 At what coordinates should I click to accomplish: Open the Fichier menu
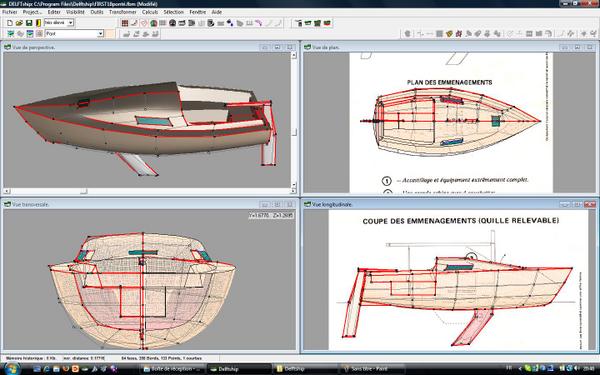[10, 12]
